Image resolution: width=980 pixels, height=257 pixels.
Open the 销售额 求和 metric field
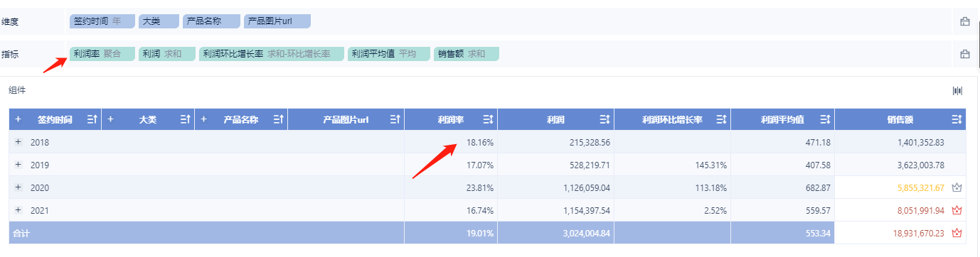467,54
